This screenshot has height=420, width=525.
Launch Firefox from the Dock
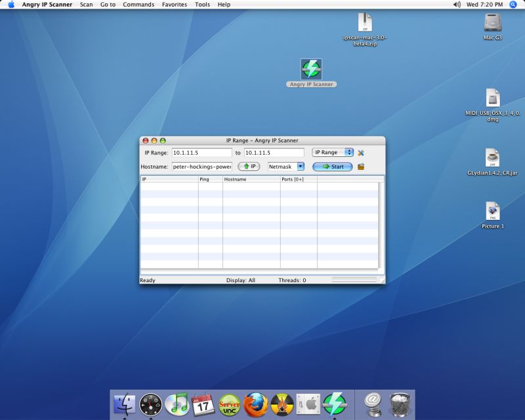pyautogui.click(x=255, y=405)
